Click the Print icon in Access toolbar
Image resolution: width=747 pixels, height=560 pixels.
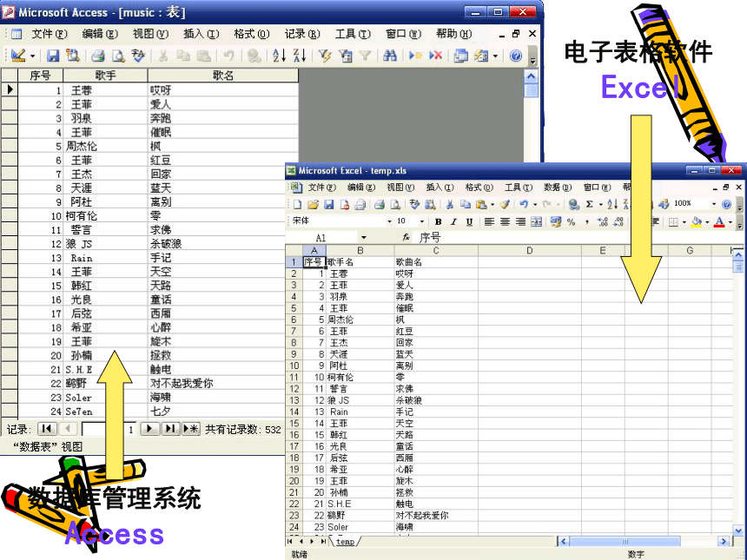(98, 56)
